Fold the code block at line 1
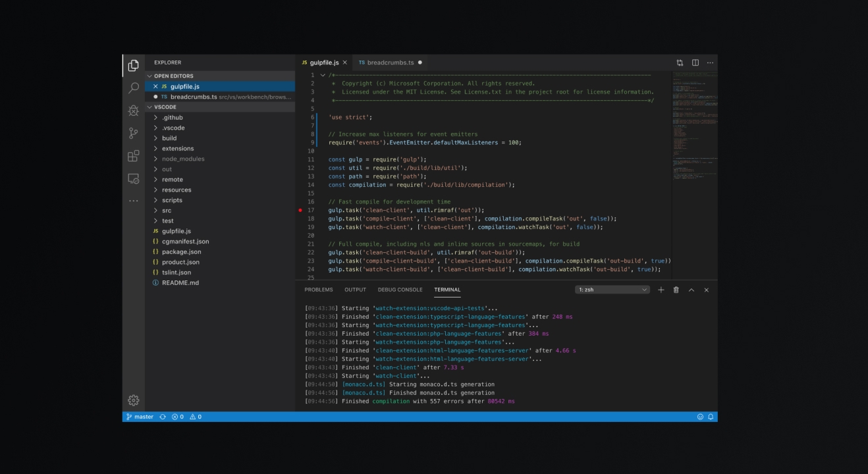This screenshot has height=474, width=868. point(323,75)
